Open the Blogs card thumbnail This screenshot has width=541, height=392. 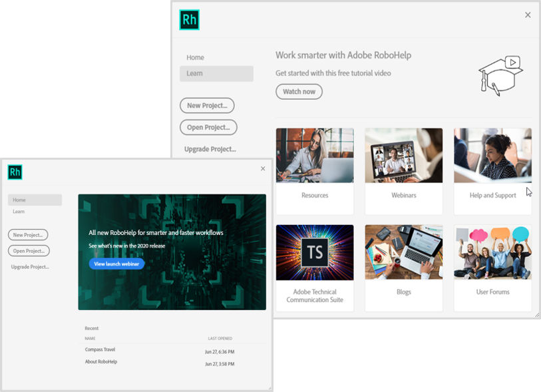coord(404,252)
